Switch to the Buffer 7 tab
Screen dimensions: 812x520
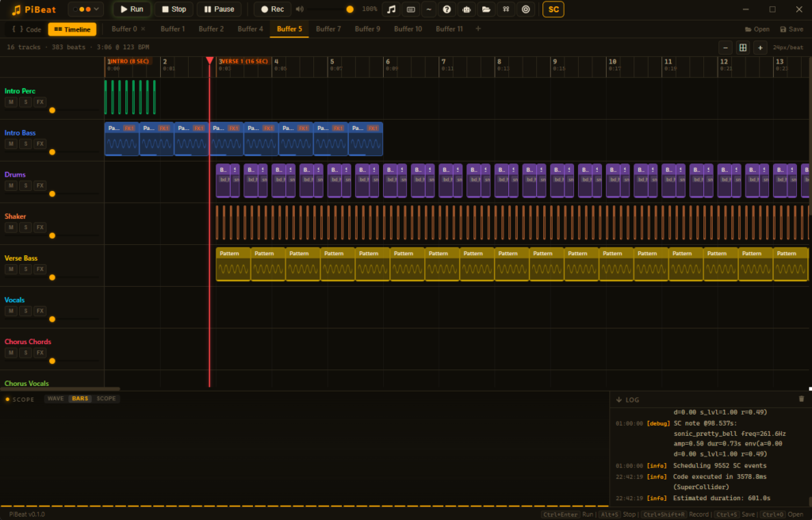(x=328, y=29)
